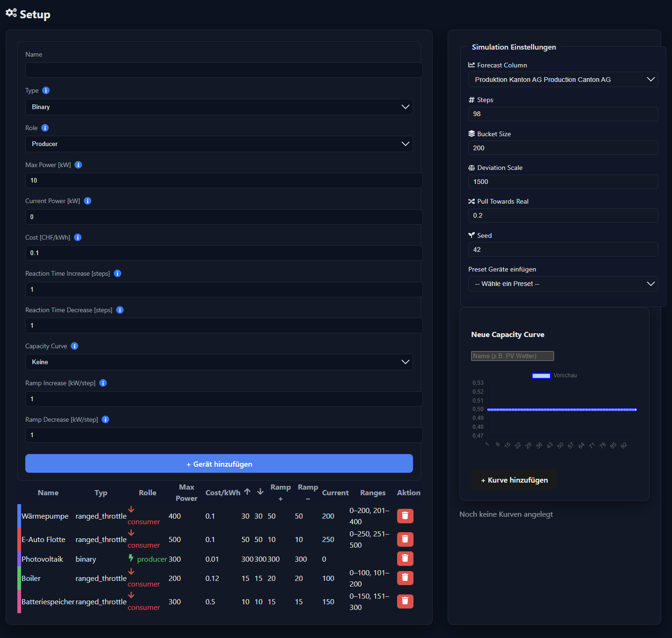Sort by the Name column header

tap(48, 492)
